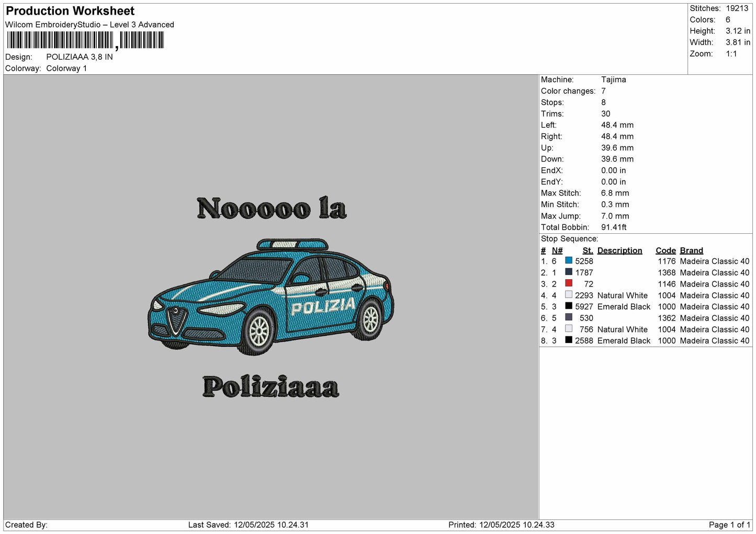Click 'Wilcom EmbroideryStudio – Level 3 Advanced' text
Screen dimensions: 756x534
click(x=89, y=25)
